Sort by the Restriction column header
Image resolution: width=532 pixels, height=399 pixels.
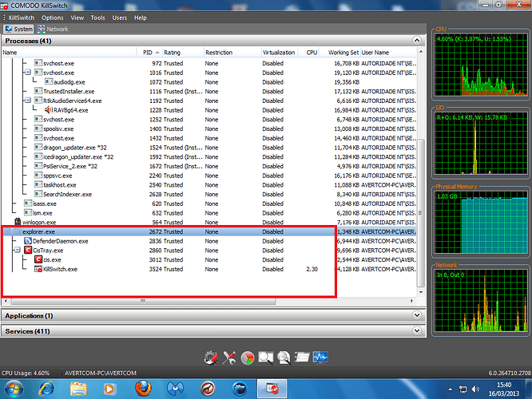(232, 53)
